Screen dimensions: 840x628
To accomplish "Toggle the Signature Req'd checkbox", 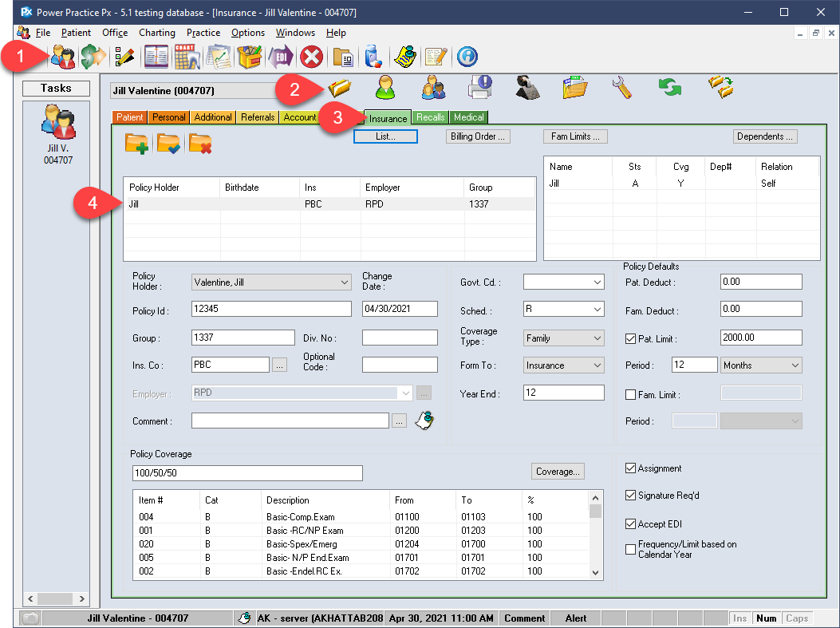I will [x=630, y=496].
